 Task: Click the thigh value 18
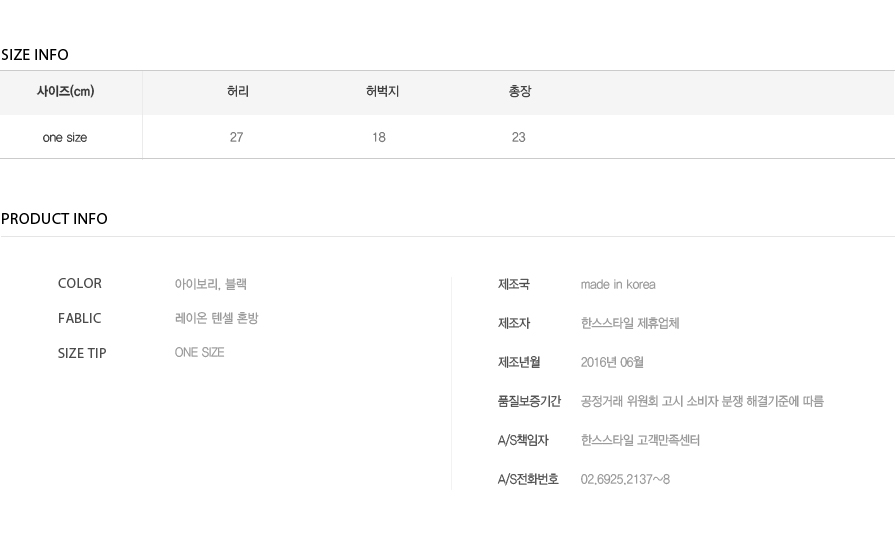(x=379, y=138)
